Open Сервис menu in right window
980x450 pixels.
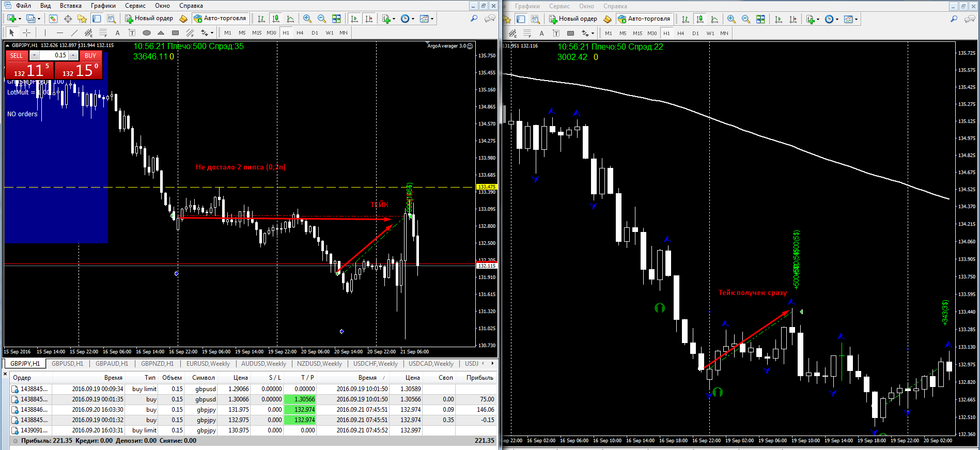(x=559, y=6)
